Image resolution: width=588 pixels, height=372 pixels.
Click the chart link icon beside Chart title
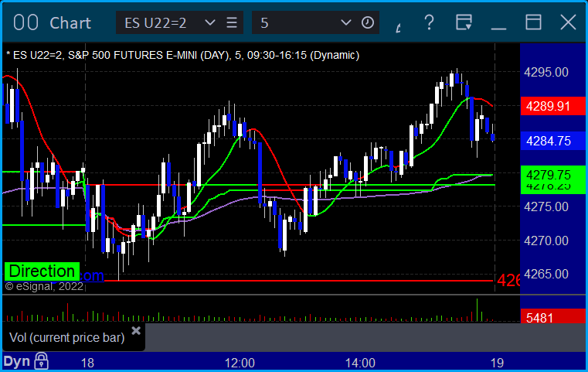25,22
